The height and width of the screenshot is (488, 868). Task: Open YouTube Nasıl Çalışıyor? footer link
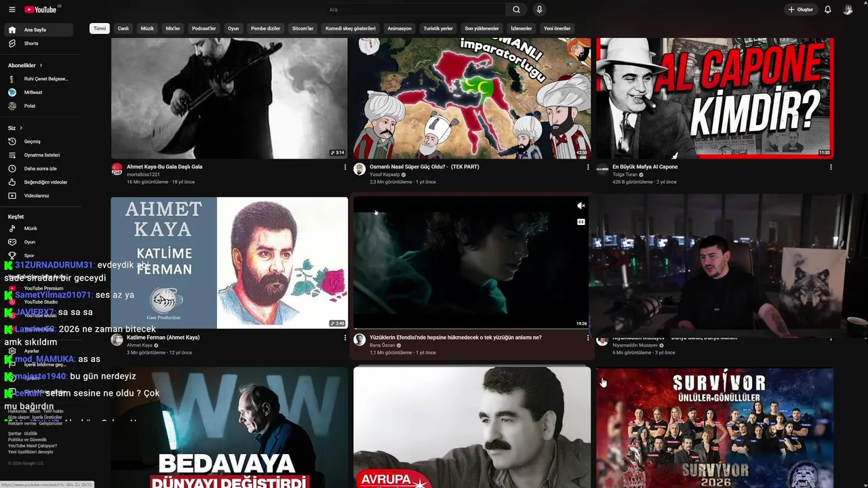click(33, 446)
